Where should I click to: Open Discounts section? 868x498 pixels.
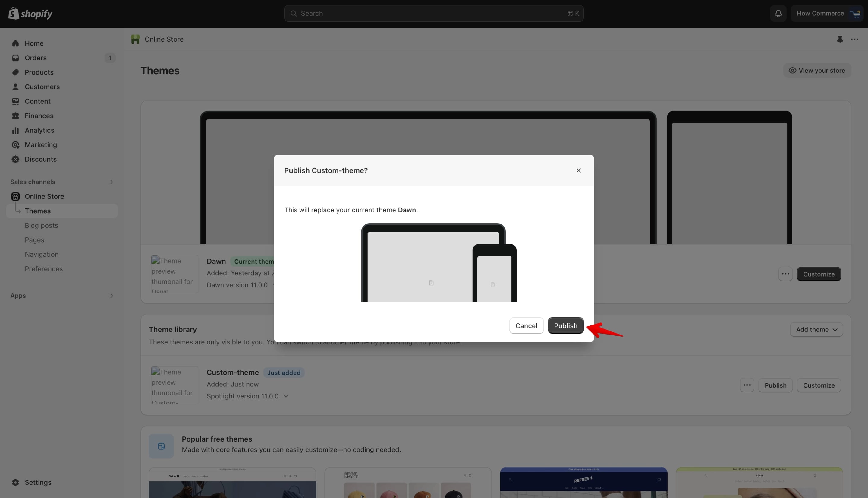(62, 159)
